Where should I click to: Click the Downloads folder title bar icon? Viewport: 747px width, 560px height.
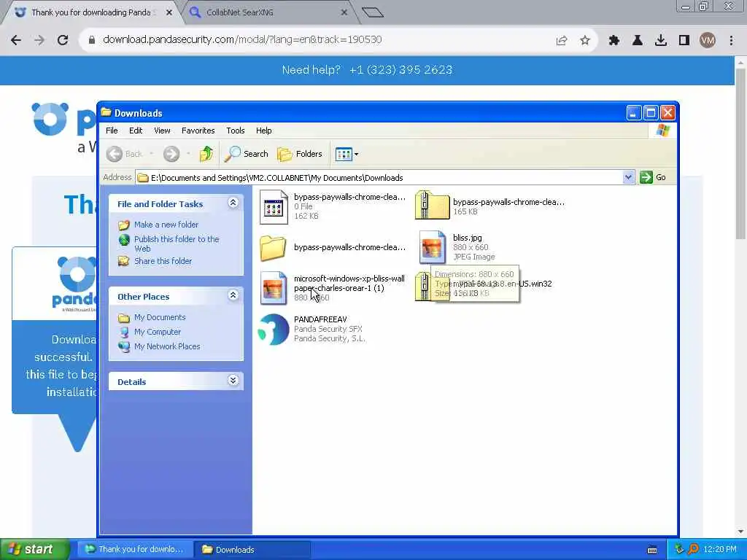(107, 112)
